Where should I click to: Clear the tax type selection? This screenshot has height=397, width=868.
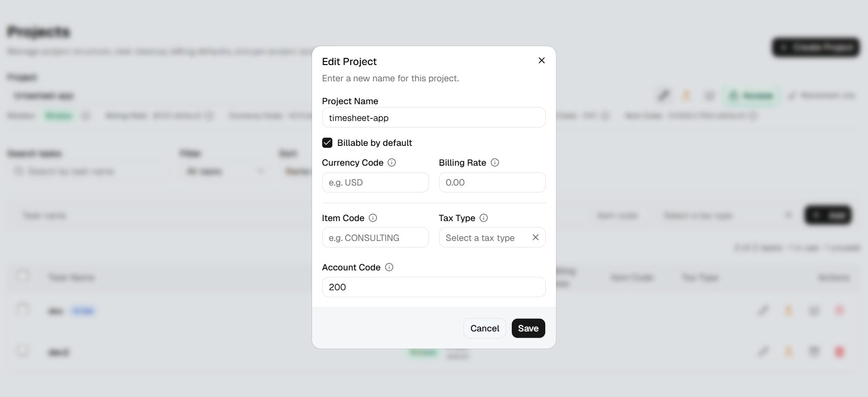[x=536, y=237]
